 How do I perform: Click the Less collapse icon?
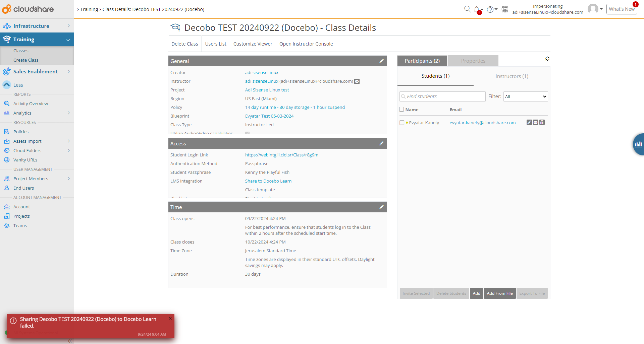point(7,85)
